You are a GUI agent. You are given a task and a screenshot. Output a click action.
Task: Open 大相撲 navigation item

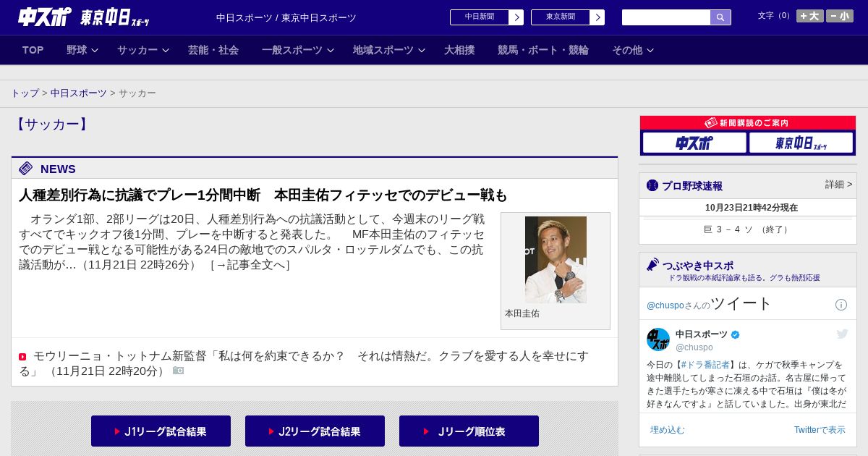[x=459, y=50]
